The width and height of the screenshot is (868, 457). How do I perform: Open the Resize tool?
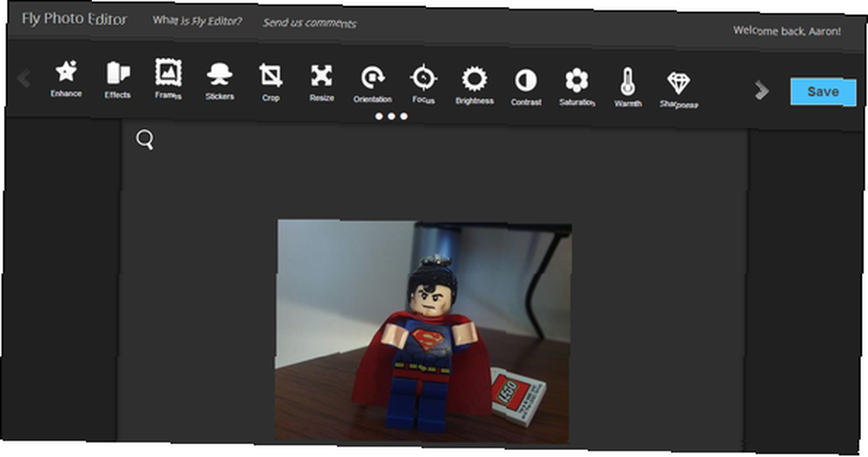coord(322,83)
